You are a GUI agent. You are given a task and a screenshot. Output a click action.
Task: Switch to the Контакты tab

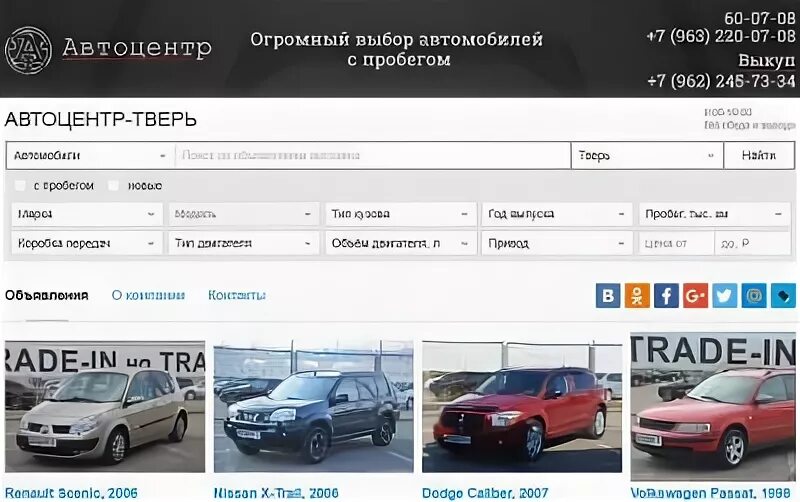[x=237, y=295]
